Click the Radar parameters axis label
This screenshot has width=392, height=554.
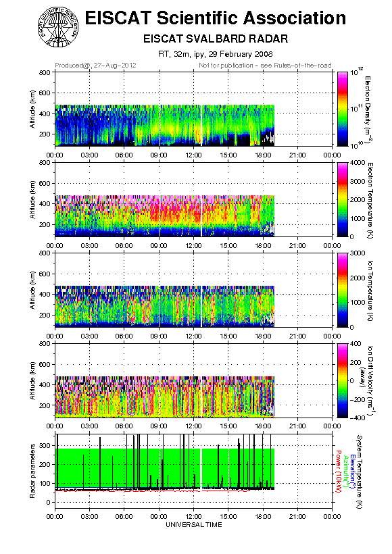[32, 471]
